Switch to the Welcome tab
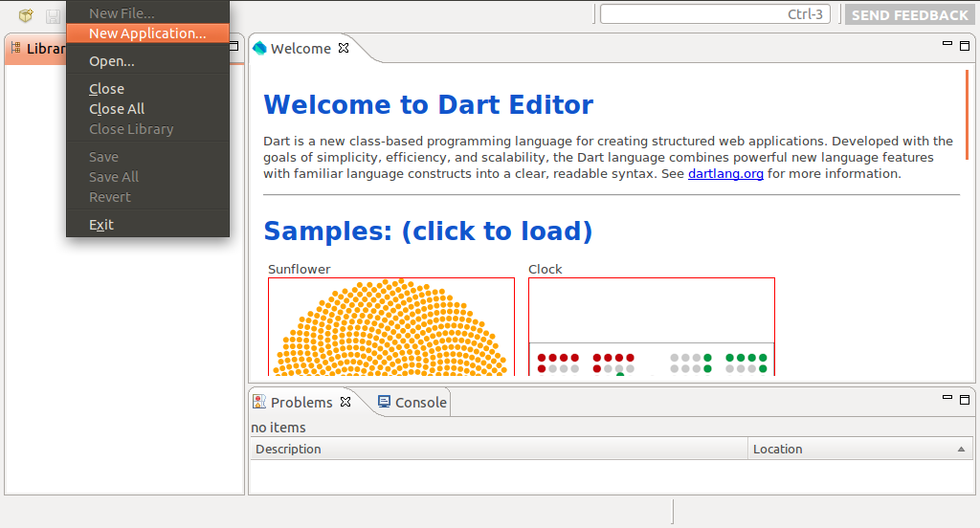 click(x=300, y=48)
